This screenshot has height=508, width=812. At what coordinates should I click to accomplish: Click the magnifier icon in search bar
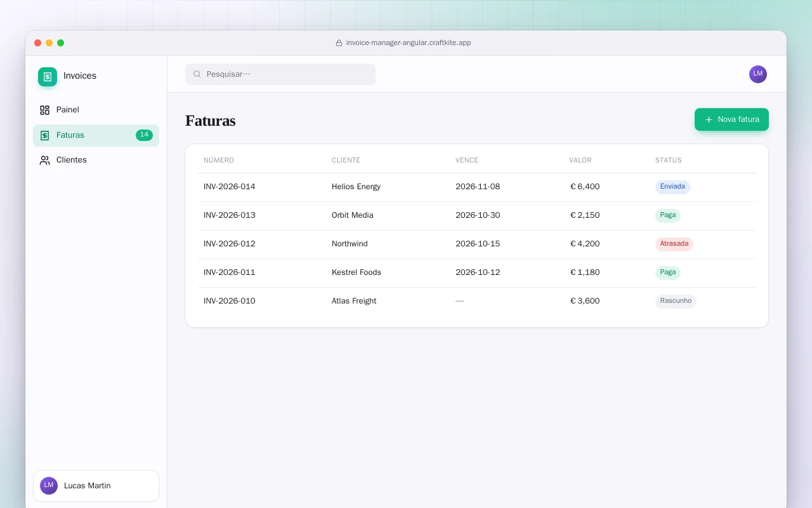[x=197, y=74]
